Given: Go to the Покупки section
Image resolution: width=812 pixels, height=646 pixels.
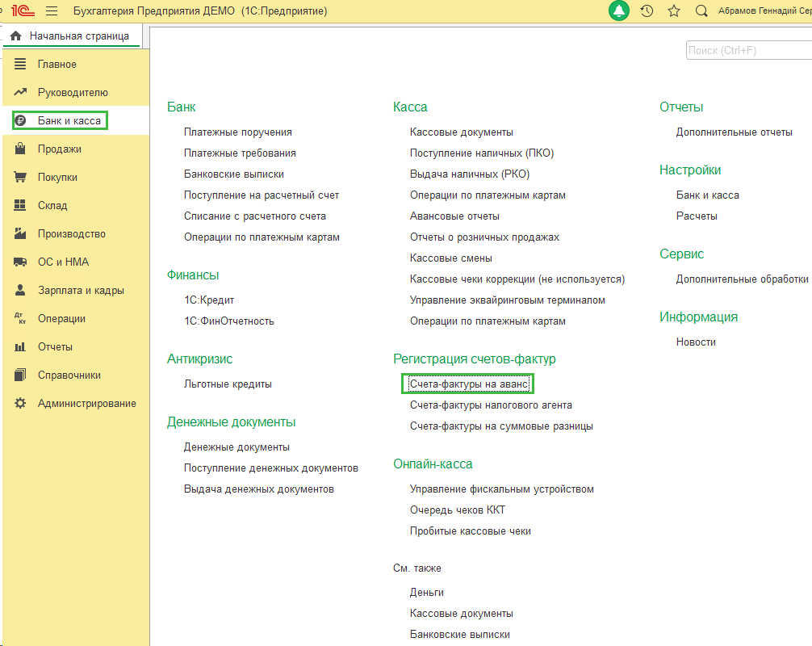Looking at the screenshot, I should (x=57, y=177).
